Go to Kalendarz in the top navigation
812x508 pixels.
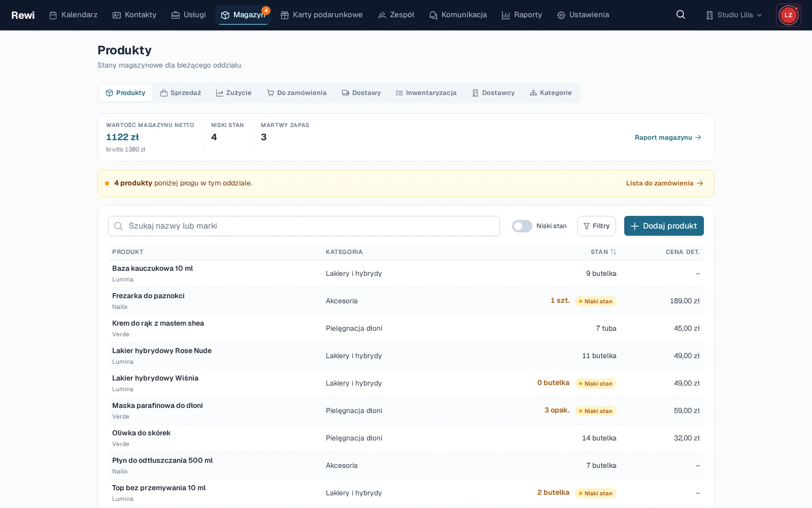point(73,15)
